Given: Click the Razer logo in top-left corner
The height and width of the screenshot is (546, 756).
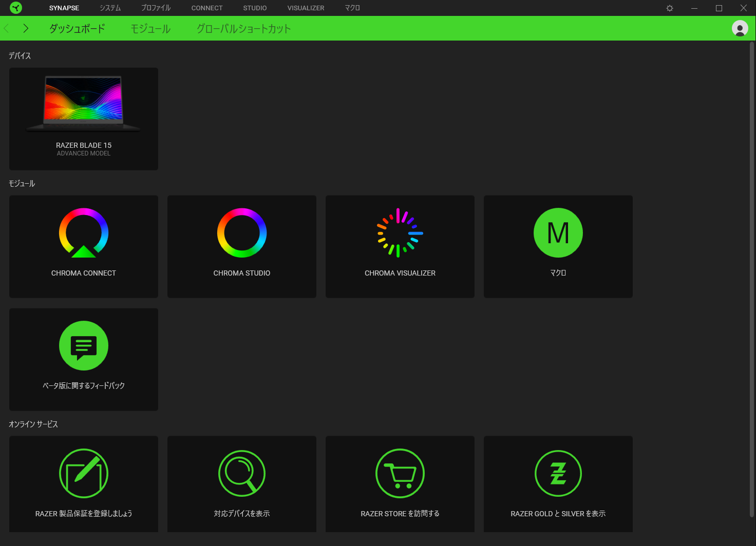Looking at the screenshot, I should 16,8.
